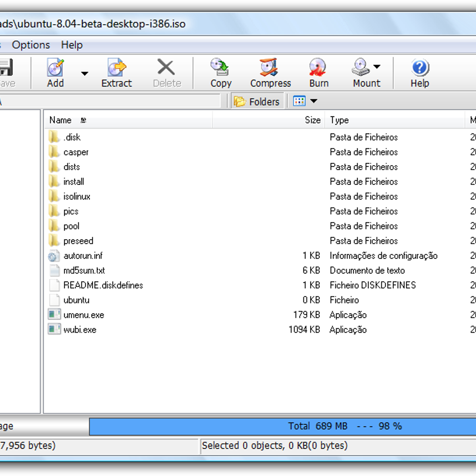The height and width of the screenshot is (476, 476).
Task: Click the Mount drive icon
Action: tap(360, 67)
